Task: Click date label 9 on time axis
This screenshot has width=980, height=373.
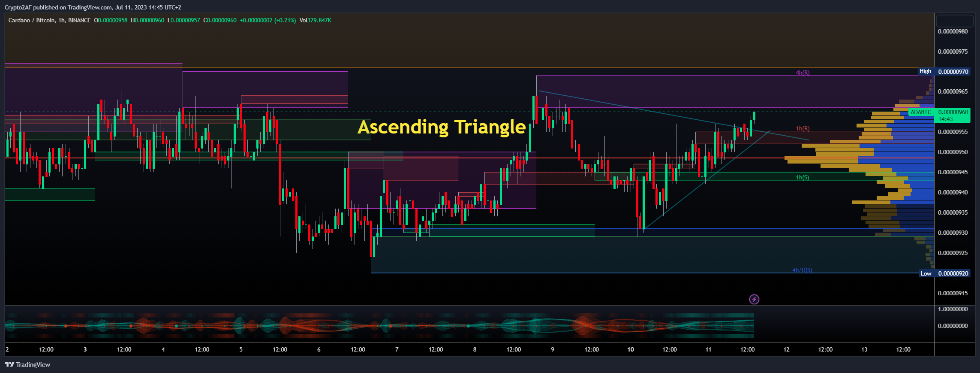Action: [x=553, y=349]
